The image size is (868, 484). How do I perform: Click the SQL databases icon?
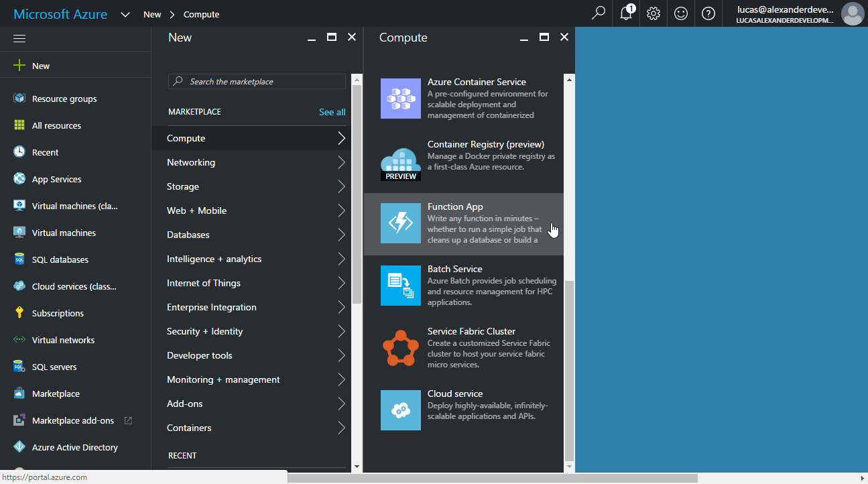[19, 259]
